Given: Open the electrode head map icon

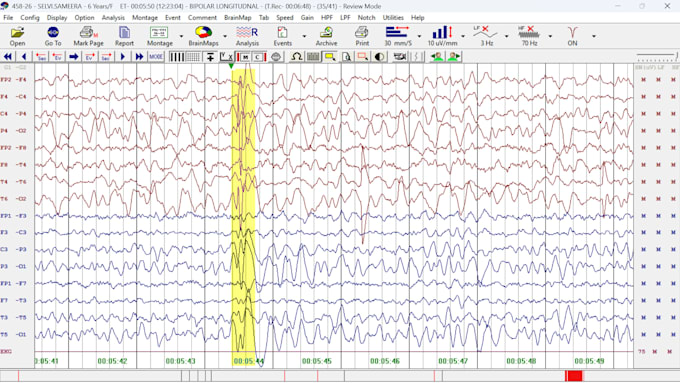Looking at the screenshot, I should (x=276, y=57).
